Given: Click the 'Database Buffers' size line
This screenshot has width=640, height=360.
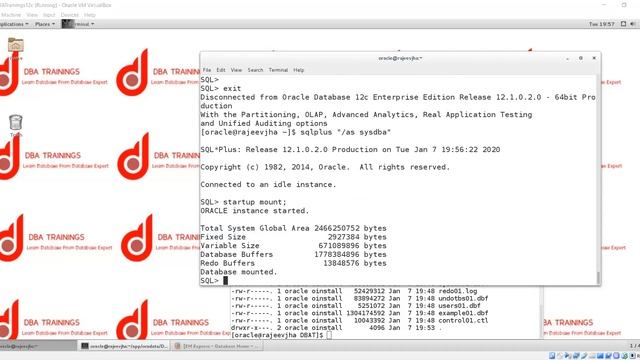Looking at the screenshot, I should (x=293, y=254).
